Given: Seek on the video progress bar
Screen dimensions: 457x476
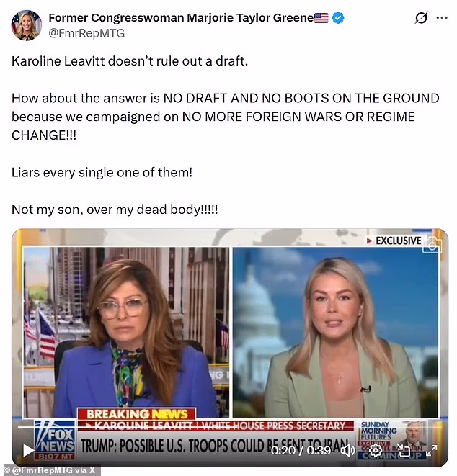Looking at the screenshot, I should pos(229,427).
